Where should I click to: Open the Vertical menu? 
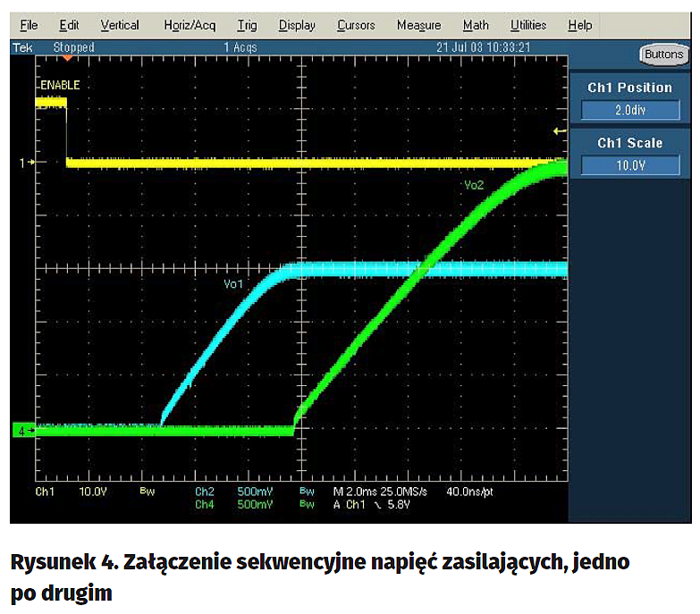pyautogui.click(x=119, y=25)
